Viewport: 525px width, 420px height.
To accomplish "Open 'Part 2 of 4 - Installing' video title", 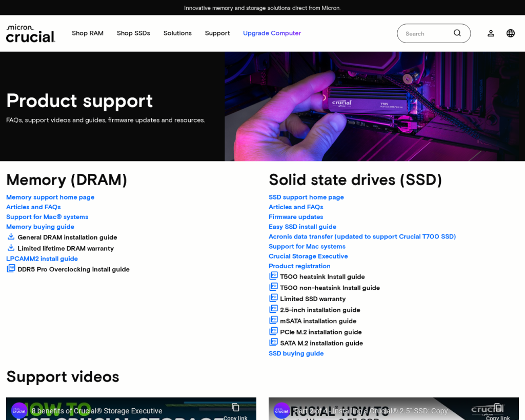I will [371, 411].
